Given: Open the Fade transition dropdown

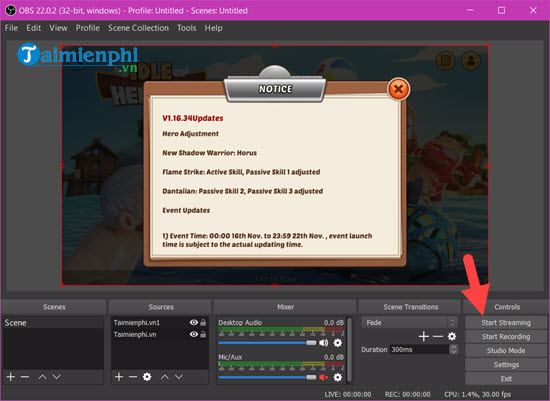Looking at the screenshot, I should (x=409, y=322).
